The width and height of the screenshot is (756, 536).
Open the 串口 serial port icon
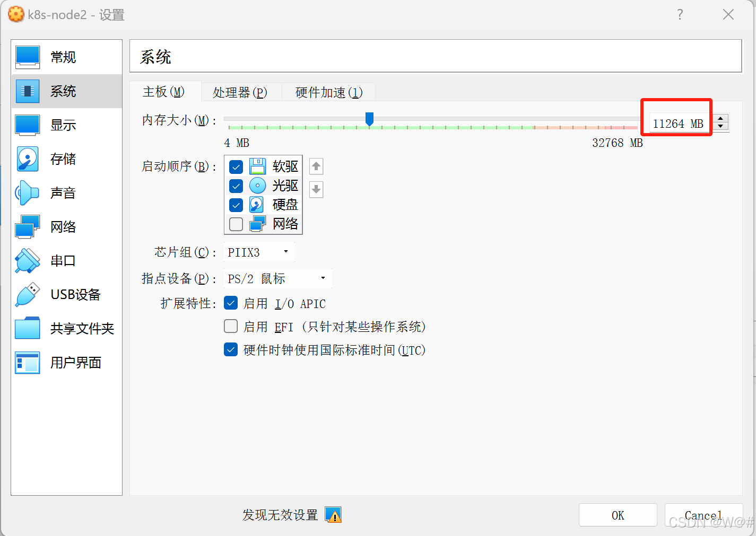click(28, 261)
